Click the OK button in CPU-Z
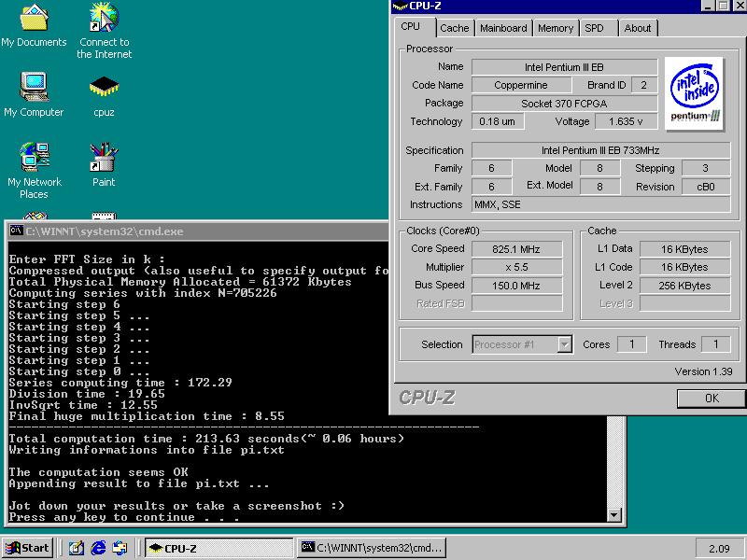Viewport: 747px width, 560px height. pos(712,399)
